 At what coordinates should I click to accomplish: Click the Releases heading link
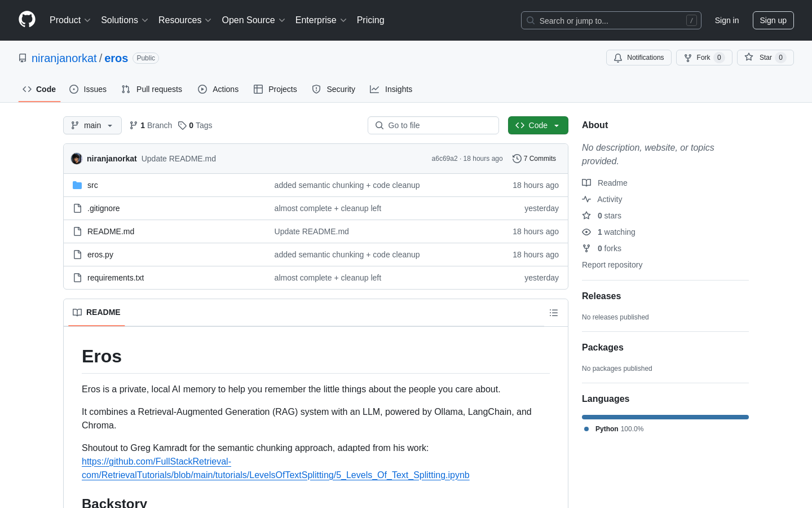[601, 296]
